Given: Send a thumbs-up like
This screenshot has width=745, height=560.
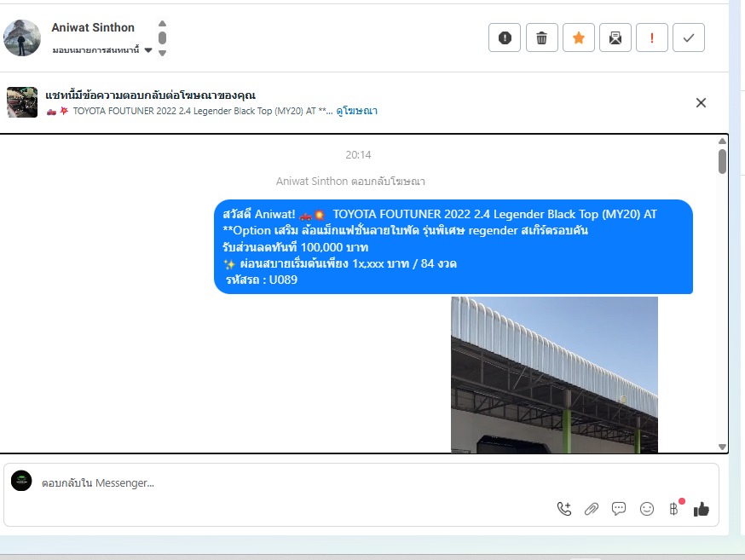Looking at the screenshot, I should [702, 509].
